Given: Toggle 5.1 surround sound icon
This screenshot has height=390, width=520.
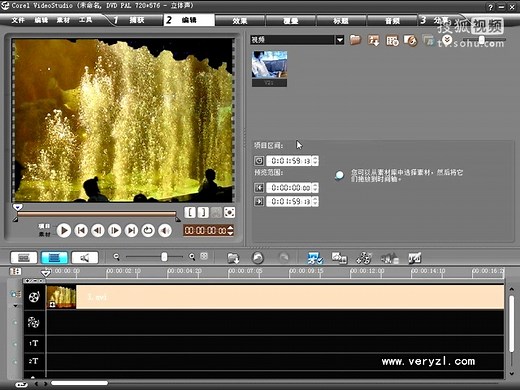Looking at the screenshot, I should click(x=390, y=258).
